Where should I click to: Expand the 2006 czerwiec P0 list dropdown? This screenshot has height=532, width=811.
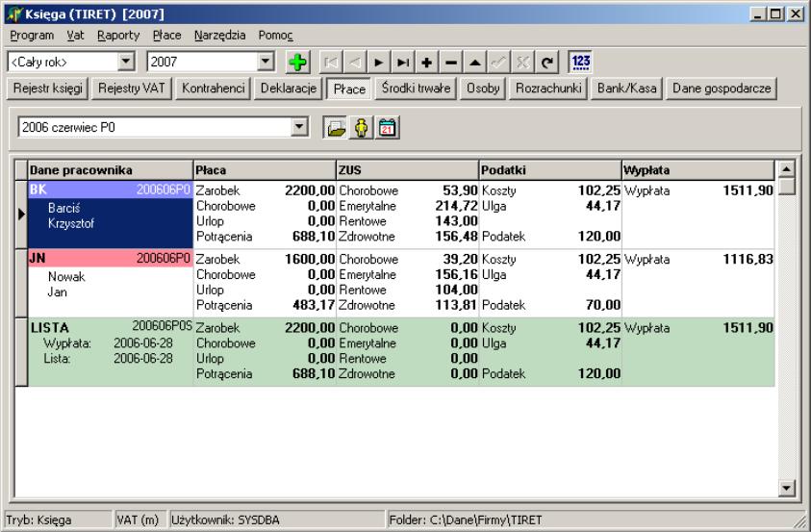[299, 127]
